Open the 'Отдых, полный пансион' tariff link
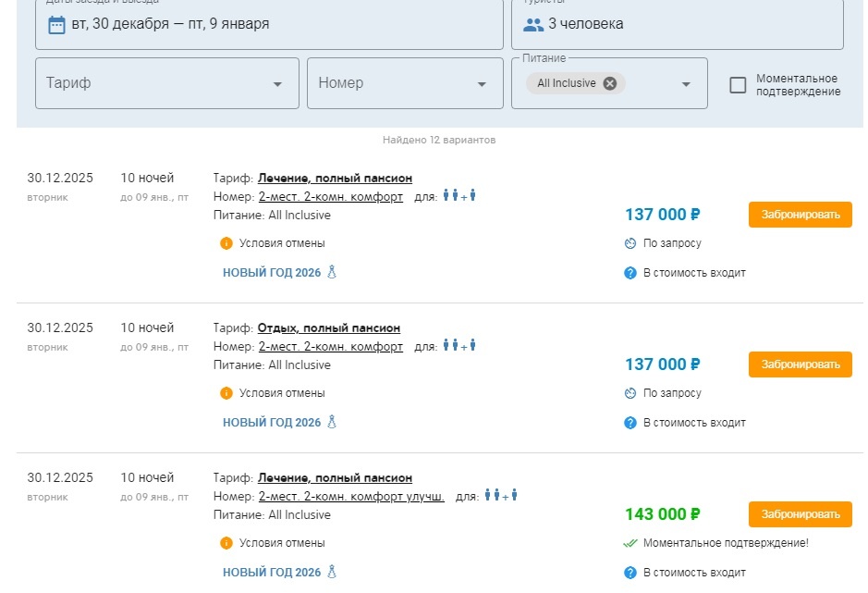 [x=329, y=328]
